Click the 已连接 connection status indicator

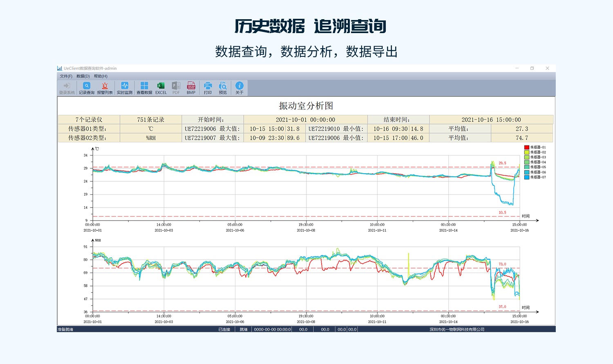pyautogui.click(x=225, y=329)
